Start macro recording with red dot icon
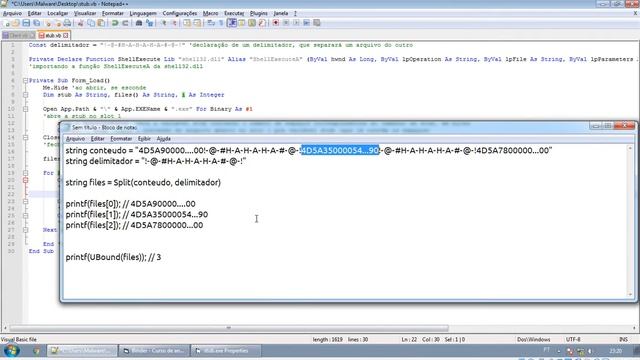Screen dimensions: 640x360 tap(276, 23)
